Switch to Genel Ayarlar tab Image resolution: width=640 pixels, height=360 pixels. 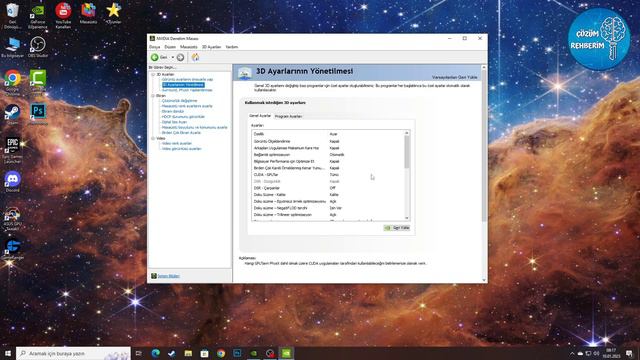(260, 116)
